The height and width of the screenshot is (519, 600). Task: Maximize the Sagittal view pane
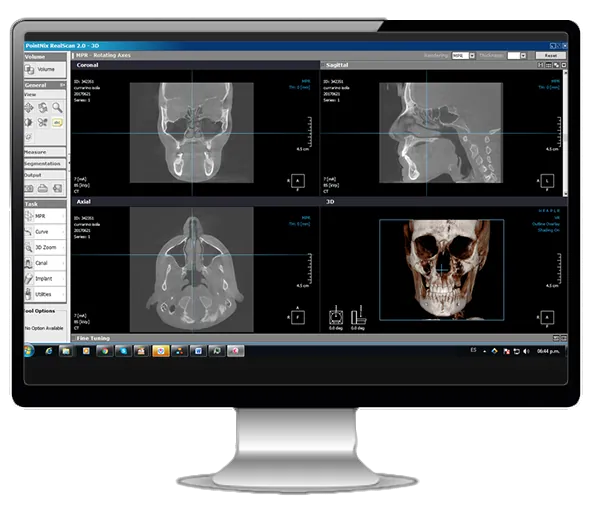564,65
